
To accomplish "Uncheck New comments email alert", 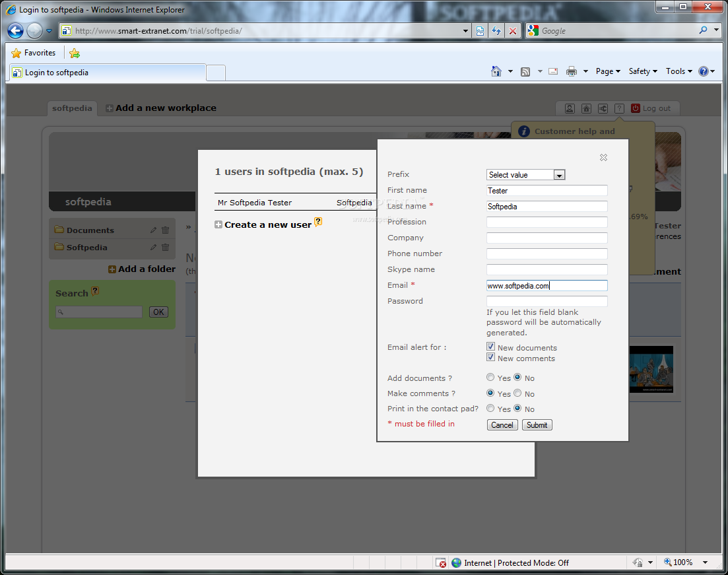I will click(x=490, y=357).
